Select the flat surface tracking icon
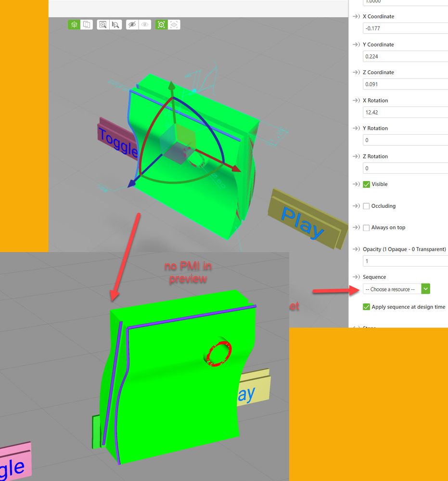The width and height of the screenshot is (448, 481). pos(174,25)
